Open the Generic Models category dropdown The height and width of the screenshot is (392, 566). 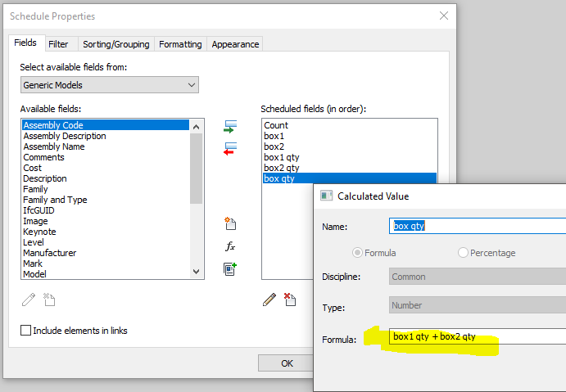click(110, 85)
